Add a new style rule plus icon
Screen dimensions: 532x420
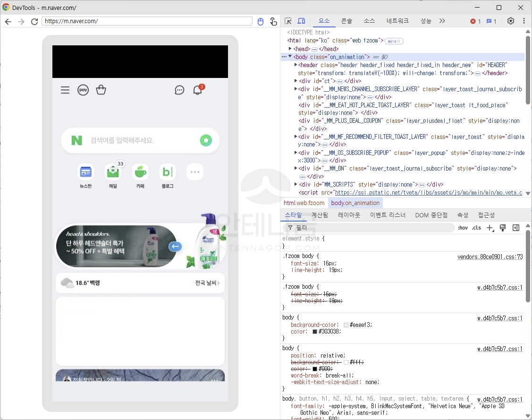(490, 228)
